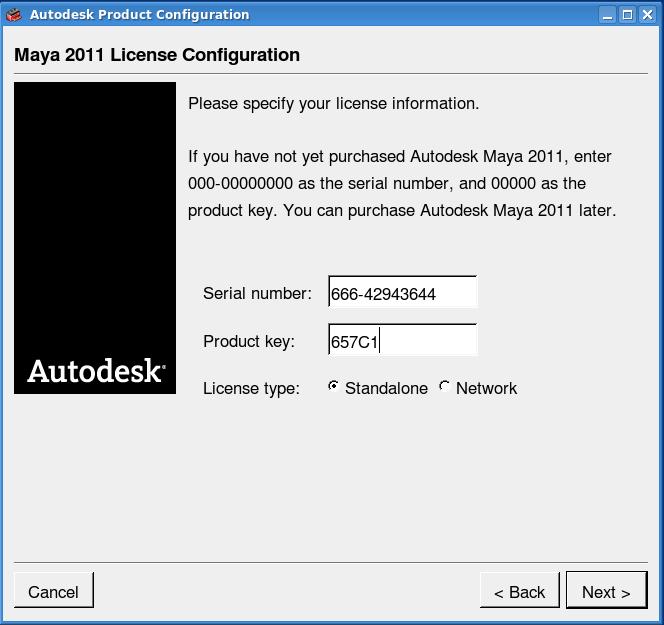Click the 'Serial number:' label

tap(257, 293)
